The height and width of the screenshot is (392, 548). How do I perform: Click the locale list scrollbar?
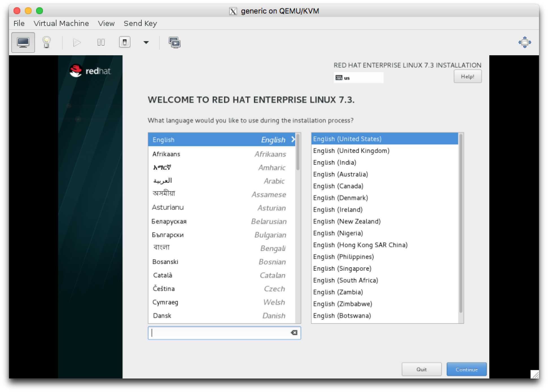[461, 223]
